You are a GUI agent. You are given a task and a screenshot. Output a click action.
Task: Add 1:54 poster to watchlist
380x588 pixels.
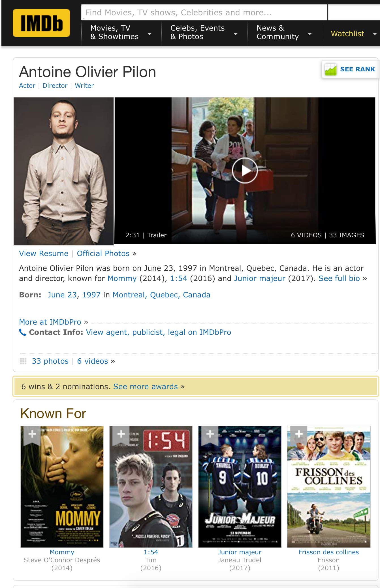[x=121, y=434]
